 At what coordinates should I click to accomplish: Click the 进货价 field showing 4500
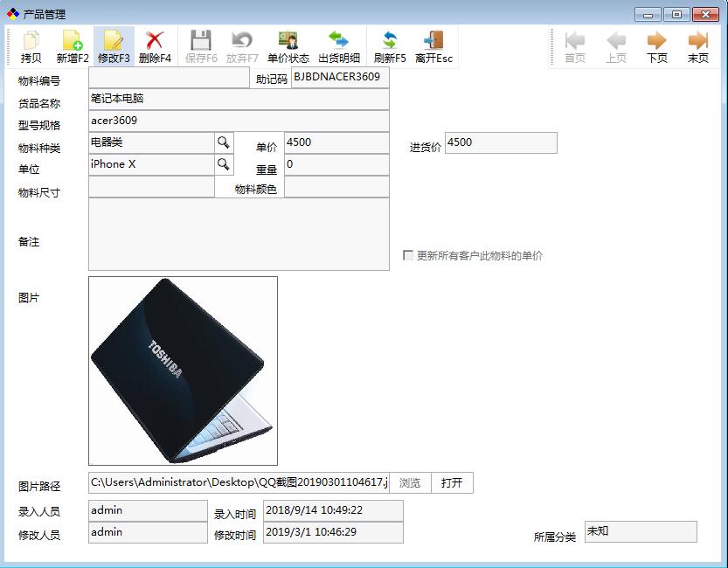point(501,142)
